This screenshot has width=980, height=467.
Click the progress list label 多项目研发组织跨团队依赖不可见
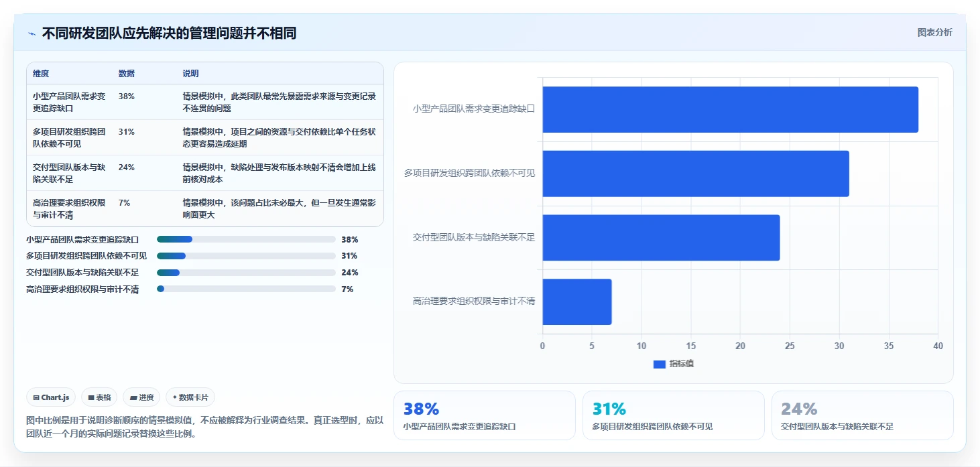tap(86, 256)
